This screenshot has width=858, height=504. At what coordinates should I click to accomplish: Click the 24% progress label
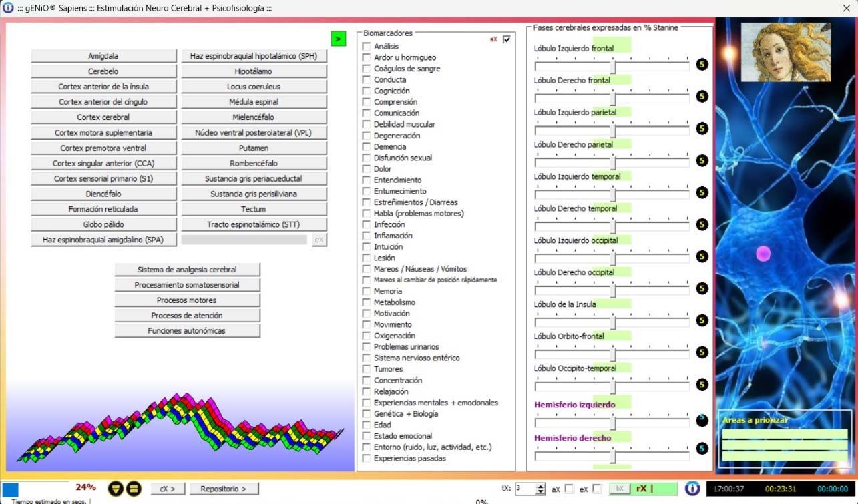coord(85,487)
